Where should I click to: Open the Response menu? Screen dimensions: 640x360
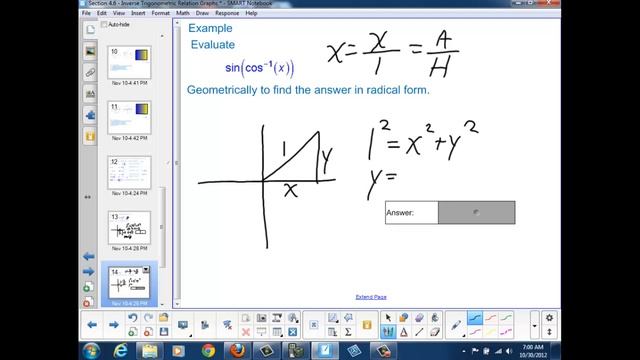coord(227,13)
